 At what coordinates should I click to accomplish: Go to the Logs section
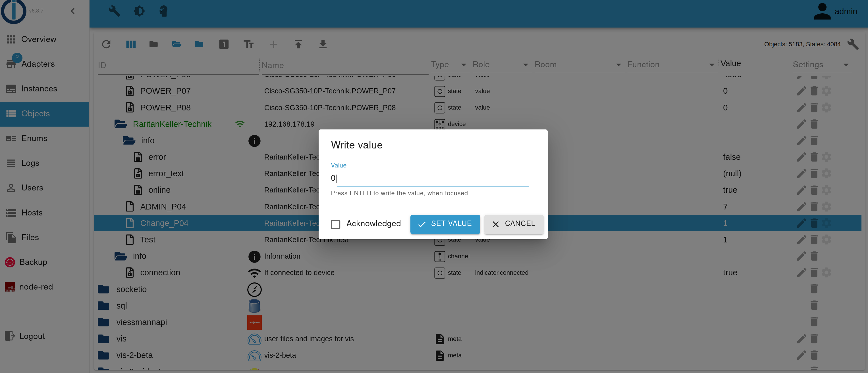(30, 163)
